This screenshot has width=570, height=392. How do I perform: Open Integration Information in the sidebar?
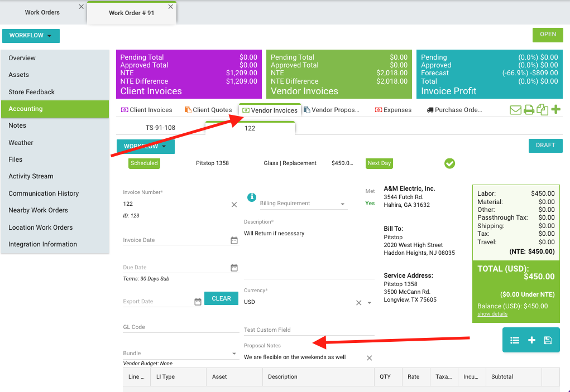click(x=55, y=244)
